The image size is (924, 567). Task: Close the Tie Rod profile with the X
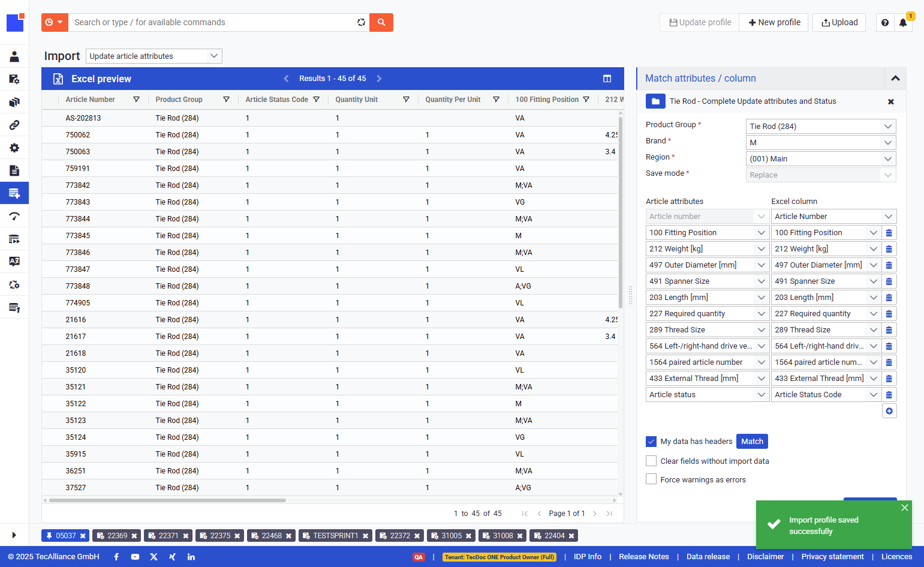pyautogui.click(x=891, y=101)
